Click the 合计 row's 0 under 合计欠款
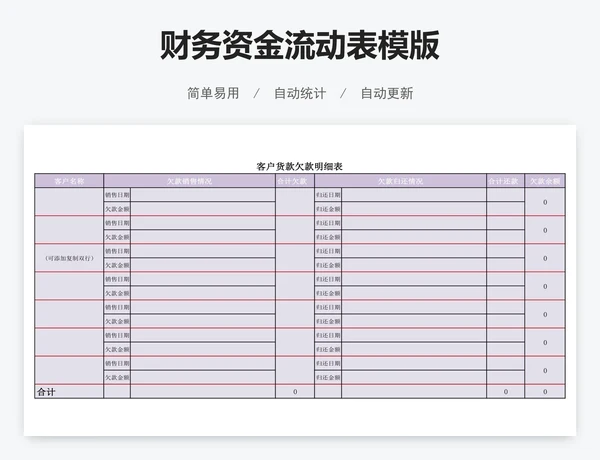Viewport: 600px width, 460px height. pyautogui.click(x=295, y=391)
